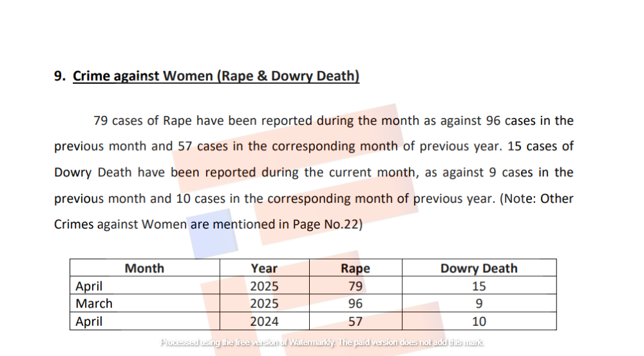The height and width of the screenshot is (356, 644).
Task: Click the "2024" year cell
Action: (x=264, y=321)
